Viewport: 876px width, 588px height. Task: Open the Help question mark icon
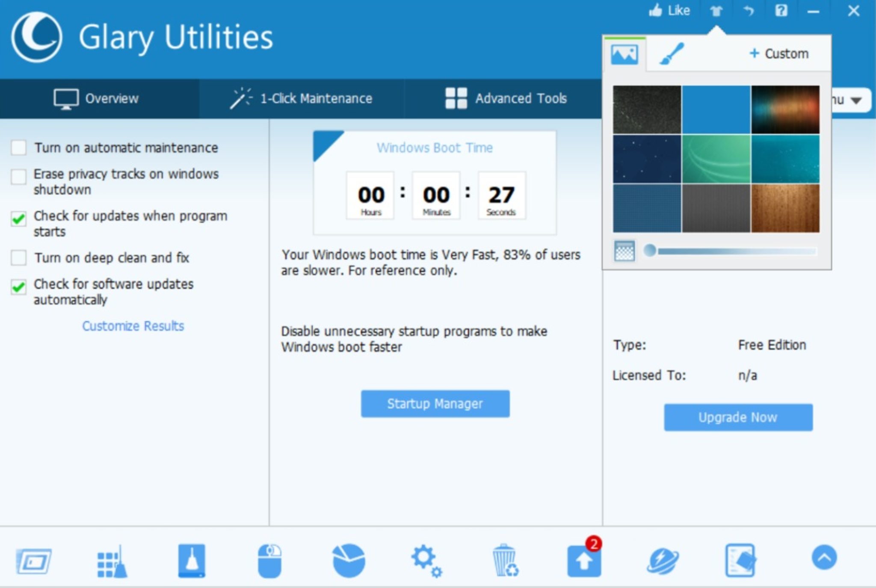point(781,11)
